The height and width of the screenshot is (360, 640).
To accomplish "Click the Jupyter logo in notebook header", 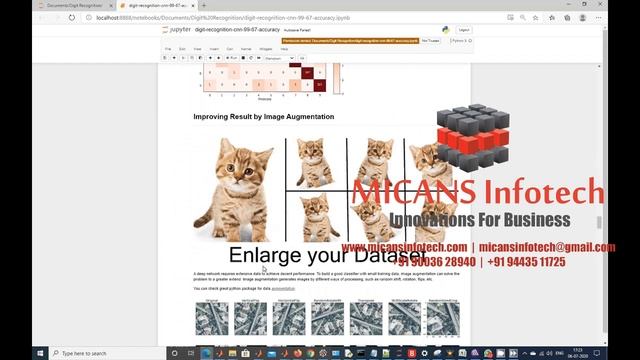I will (176, 30).
